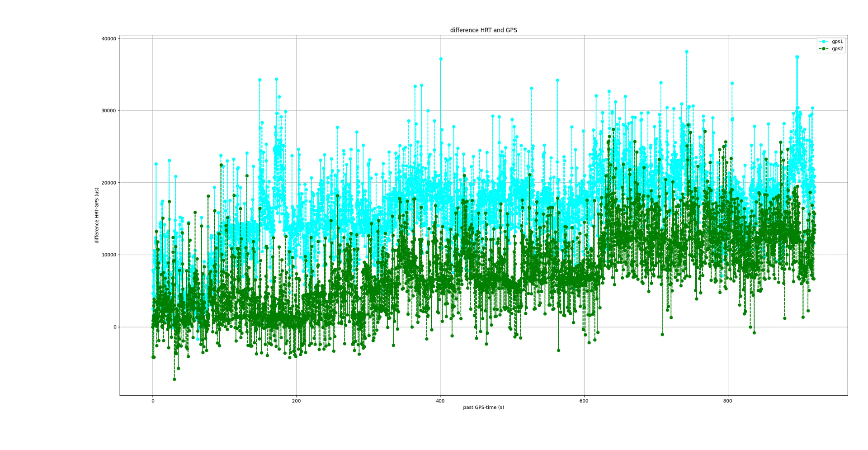
Task: Click the highest cyan gps1 peak point
Action: [686, 52]
